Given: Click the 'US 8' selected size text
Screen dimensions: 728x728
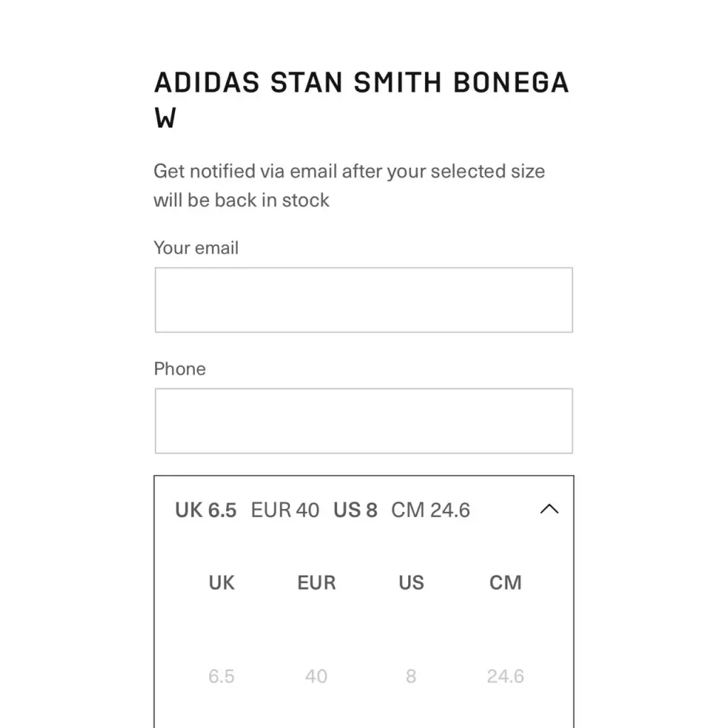Looking at the screenshot, I should [355, 510].
